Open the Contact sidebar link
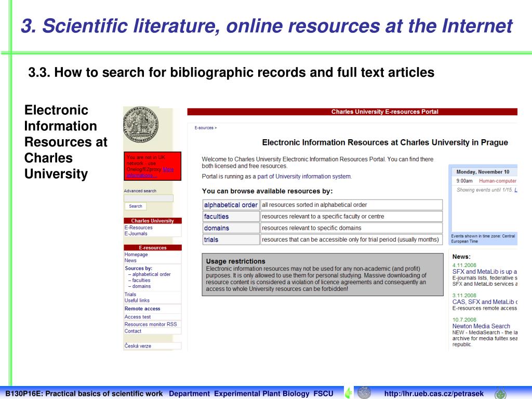The height and width of the screenshot is (399, 532). [x=133, y=331]
